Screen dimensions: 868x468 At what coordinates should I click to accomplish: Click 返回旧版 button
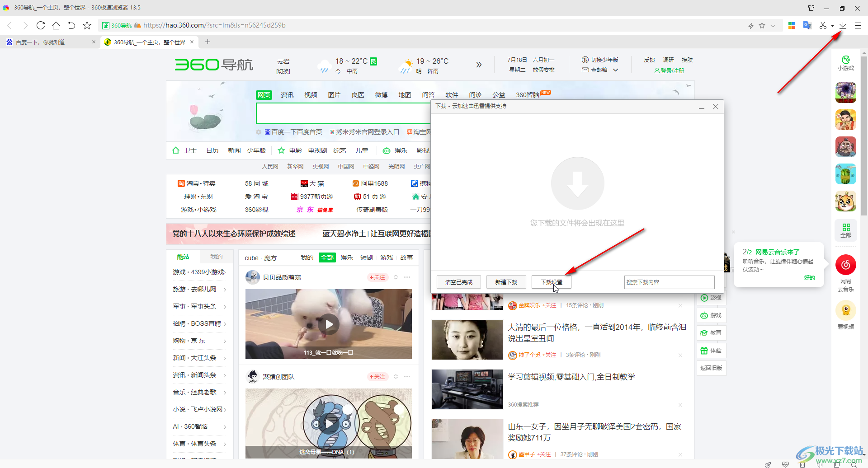711,368
